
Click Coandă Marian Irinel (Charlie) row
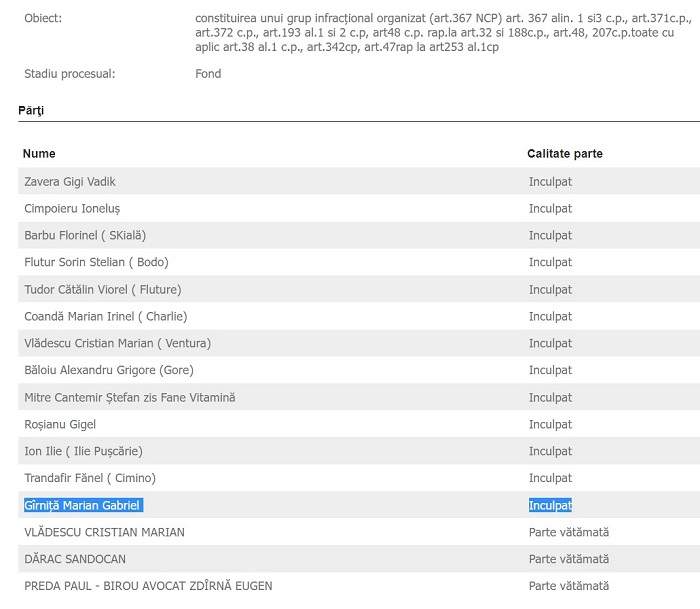(105, 317)
